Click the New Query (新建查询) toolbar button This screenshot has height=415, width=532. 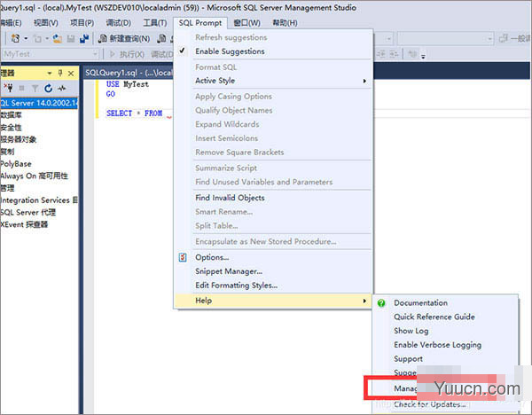[123, 39]
